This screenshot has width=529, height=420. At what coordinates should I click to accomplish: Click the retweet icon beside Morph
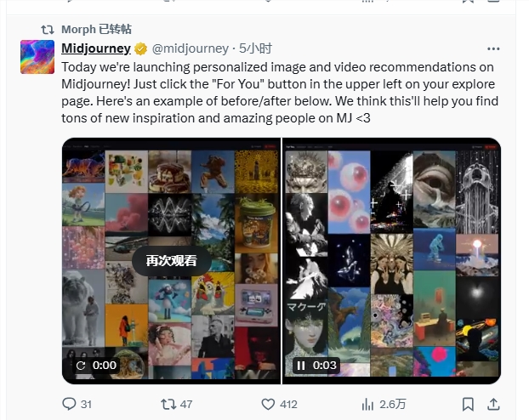coord(48,29)
